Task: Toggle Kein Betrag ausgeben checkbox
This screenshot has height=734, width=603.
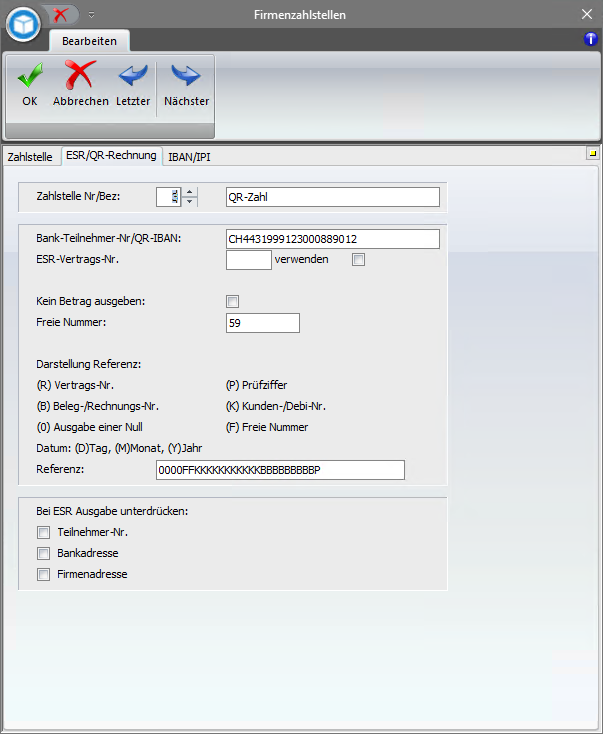Action: (233, 301)
